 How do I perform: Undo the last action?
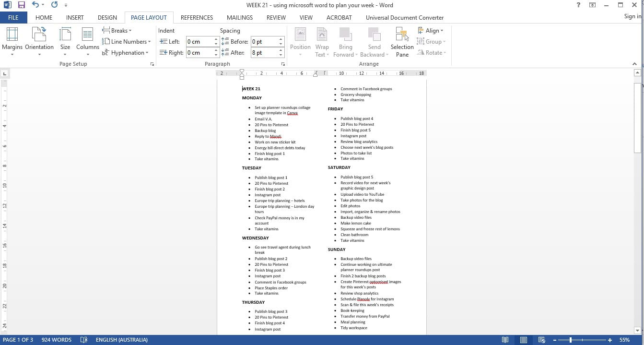[35, 5]
